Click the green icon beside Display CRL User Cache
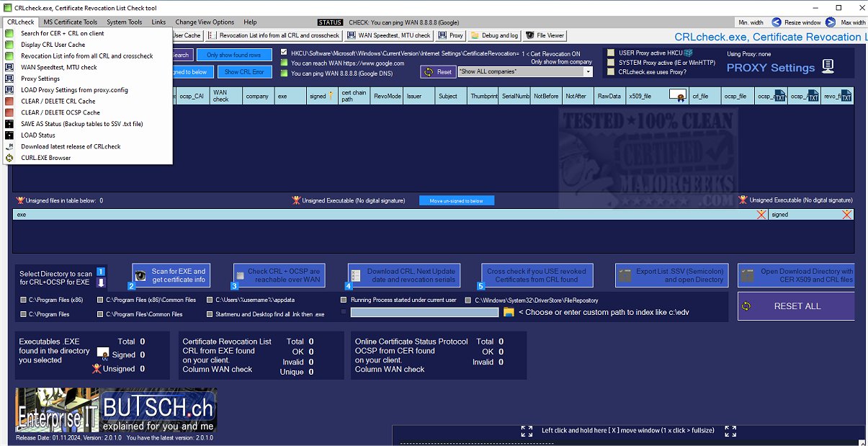 (9, 45)
